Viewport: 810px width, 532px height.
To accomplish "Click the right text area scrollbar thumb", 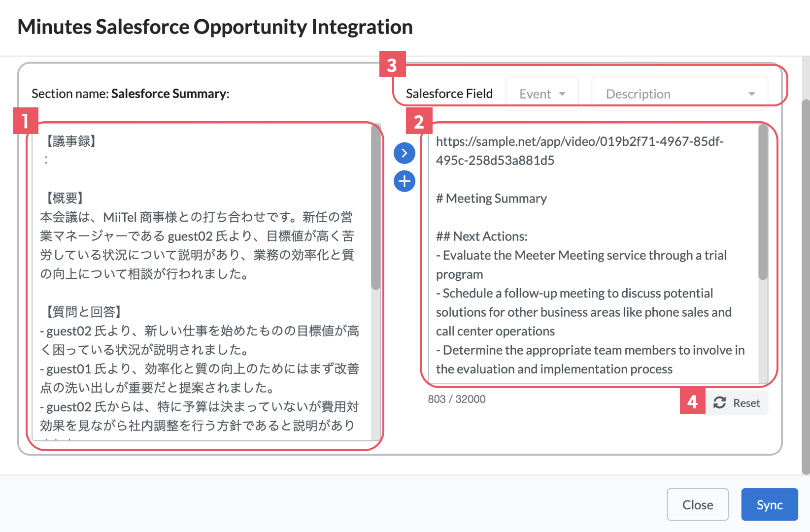I will click(763, 202).
